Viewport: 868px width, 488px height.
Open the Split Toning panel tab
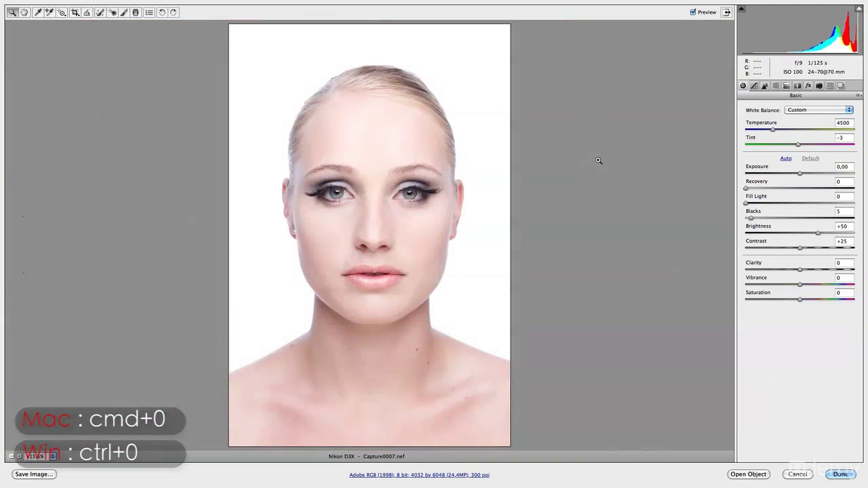[x=787, y=85]
